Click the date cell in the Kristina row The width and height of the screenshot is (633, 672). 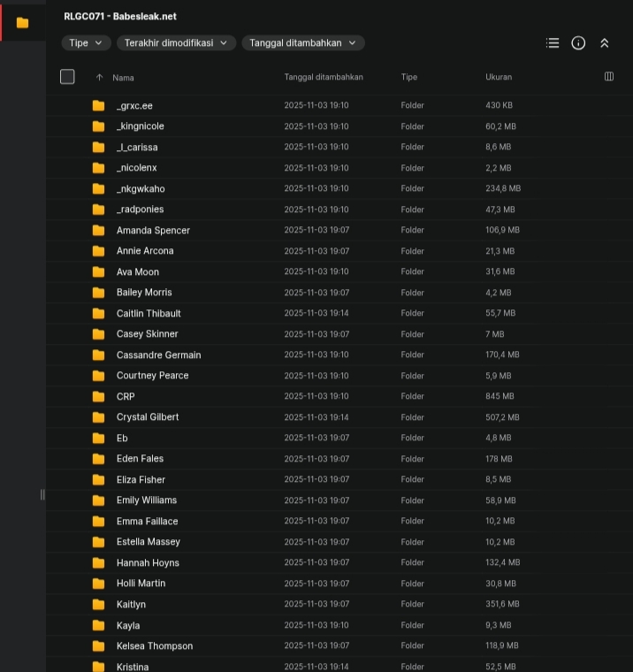coord(316,667)
